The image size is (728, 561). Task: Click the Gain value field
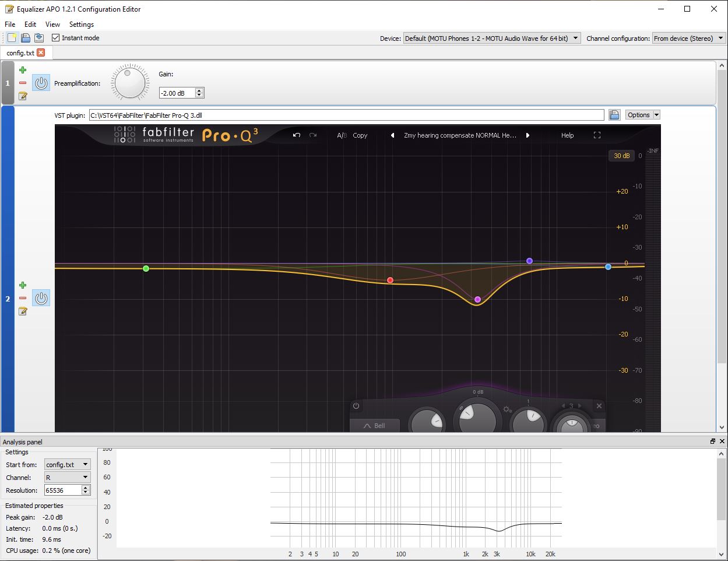coord(177,93)
